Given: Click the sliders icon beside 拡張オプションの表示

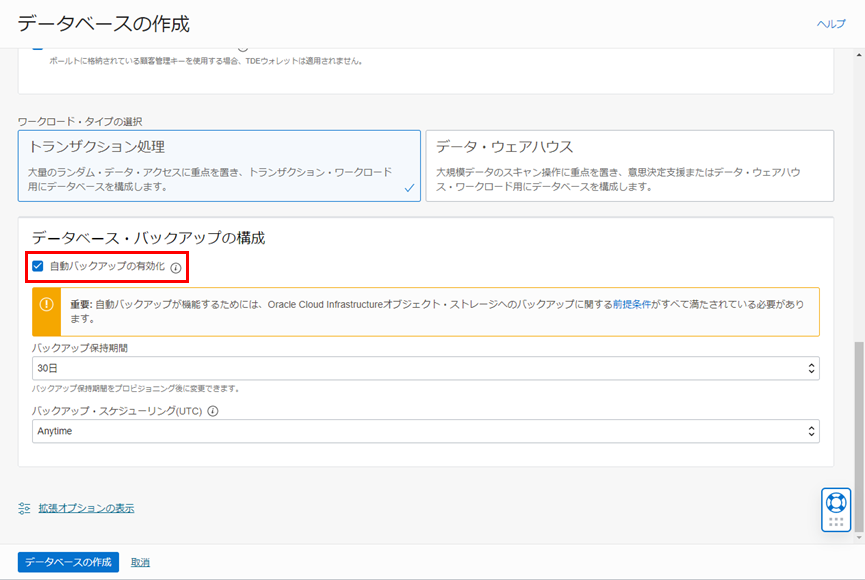Looking at the screenshot, I should coord(25,508).
